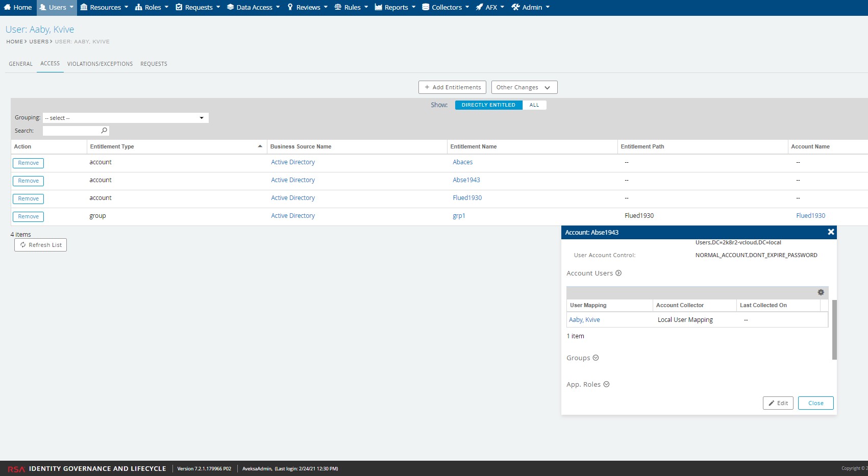This screenshot has height=476, width=868.
Task: Click the Home icon in navigation bar
Action: (x=8, y=7)
